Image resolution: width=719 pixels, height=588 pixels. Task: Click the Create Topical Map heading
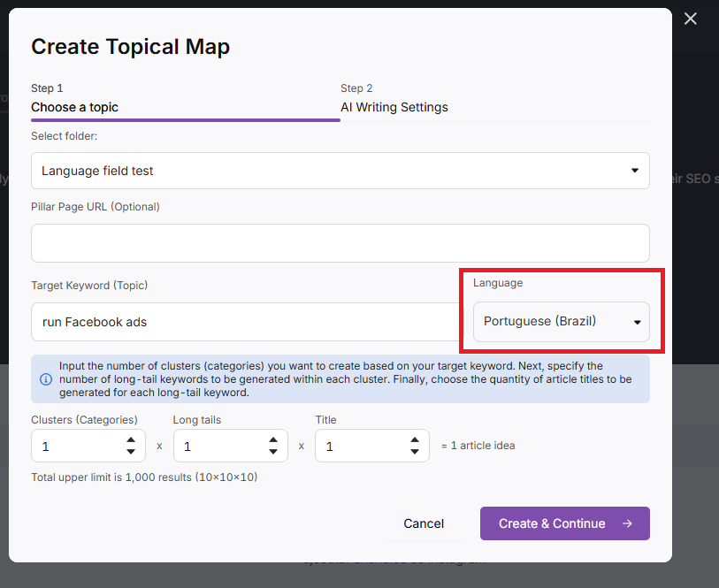[130, 47]
